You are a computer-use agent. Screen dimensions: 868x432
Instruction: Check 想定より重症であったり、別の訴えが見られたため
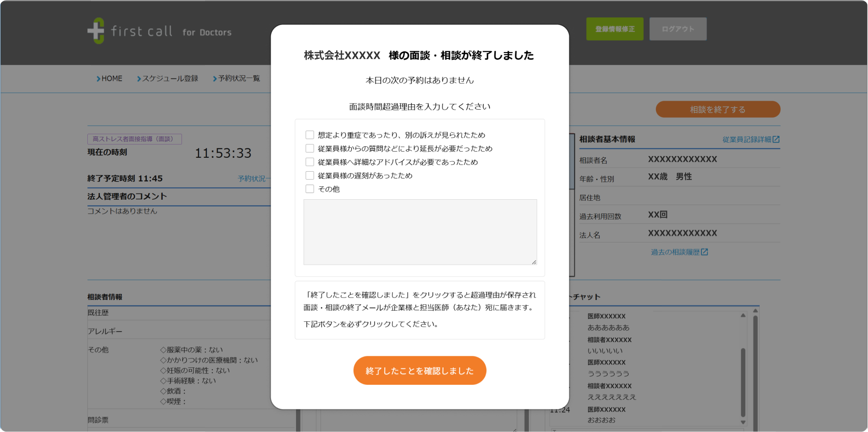click(310, 135)
